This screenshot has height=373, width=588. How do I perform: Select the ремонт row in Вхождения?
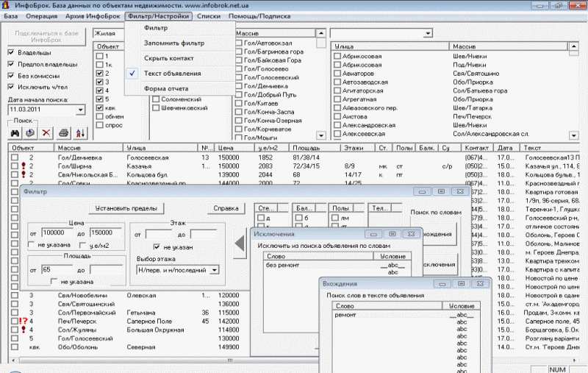pos(406,315)
